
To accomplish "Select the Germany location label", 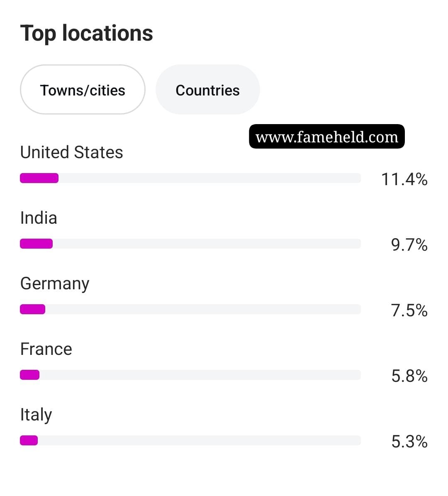I will tap(55, 284).
